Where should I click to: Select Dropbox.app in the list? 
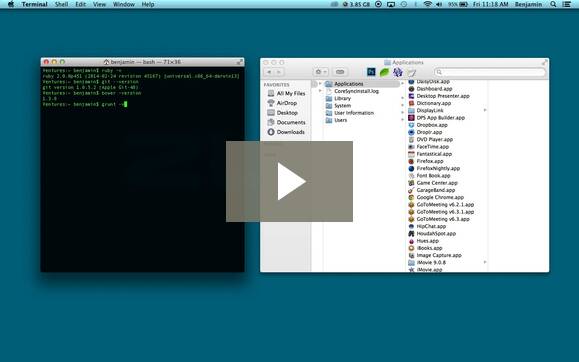pos(428,125)
